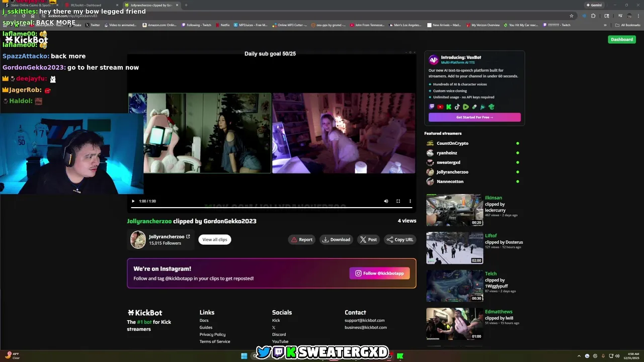
Task: Select the Jollyrancherzoo clipped browser tab
Action: [x=151, y=5]
